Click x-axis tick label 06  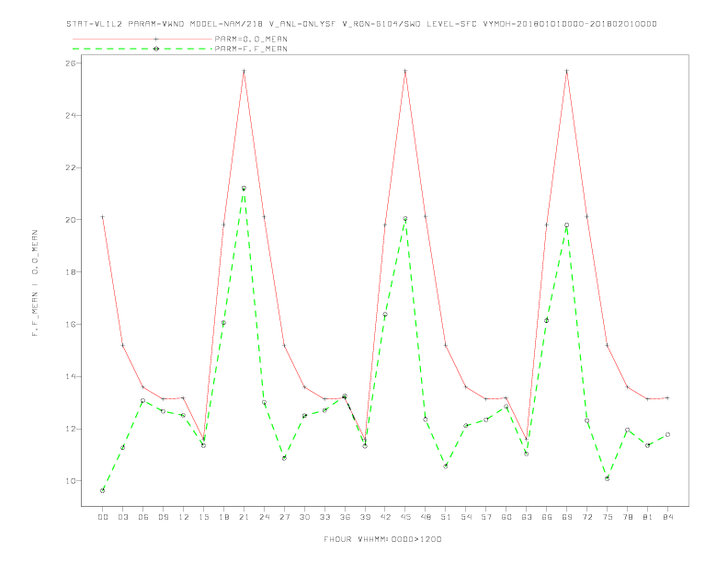[x=143, y=517]
